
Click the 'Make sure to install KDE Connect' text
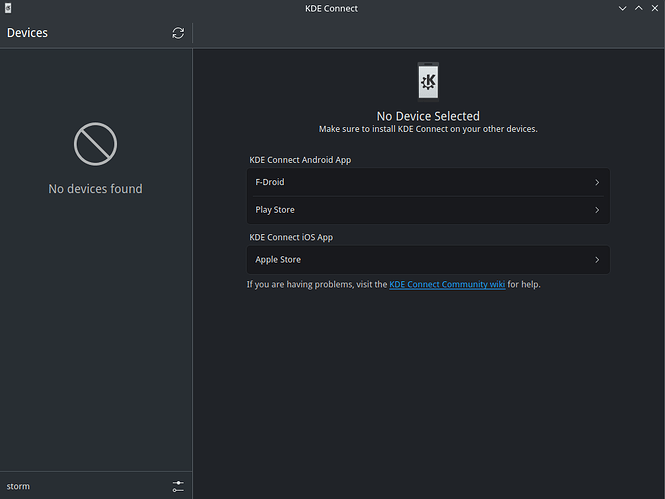click(428, 129)
